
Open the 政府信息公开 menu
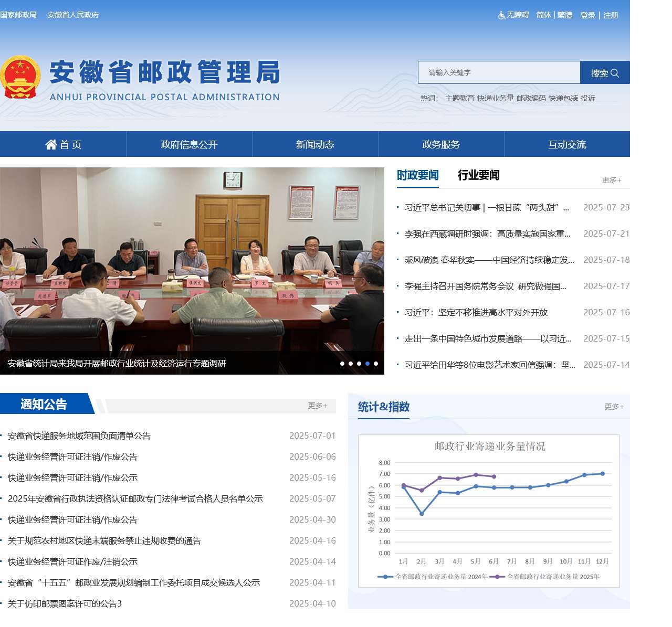[189, 144]
